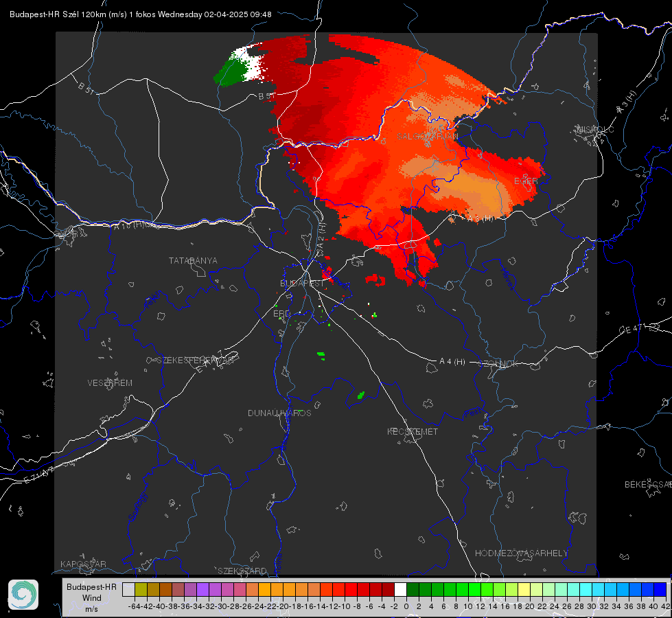Click the EGER city label
Image resolution: width=672 pixels, height=618 pixels.
point(526,181)
